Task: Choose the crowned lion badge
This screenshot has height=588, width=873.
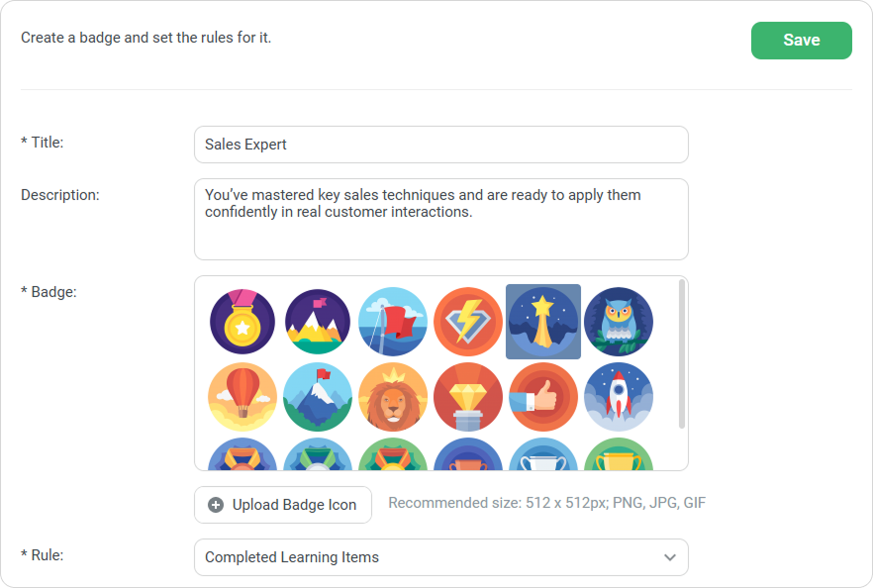Action: coord(393,397)
